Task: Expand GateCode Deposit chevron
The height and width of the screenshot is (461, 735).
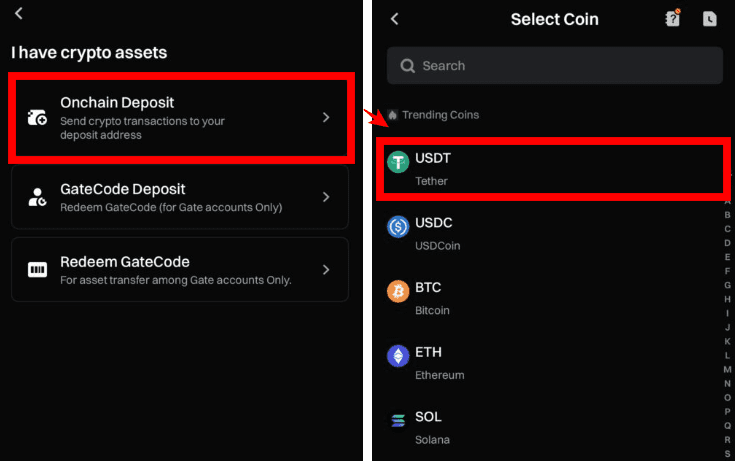Action: [326, 197]
